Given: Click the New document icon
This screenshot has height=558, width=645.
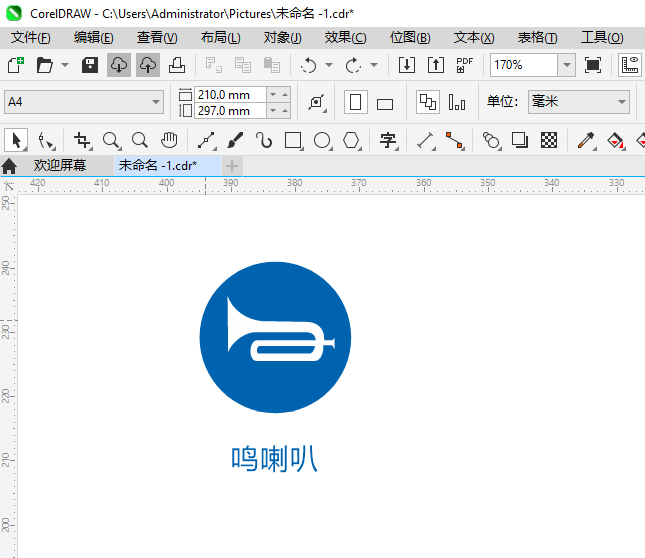Looking at the screenshot, I should point(16,65).
